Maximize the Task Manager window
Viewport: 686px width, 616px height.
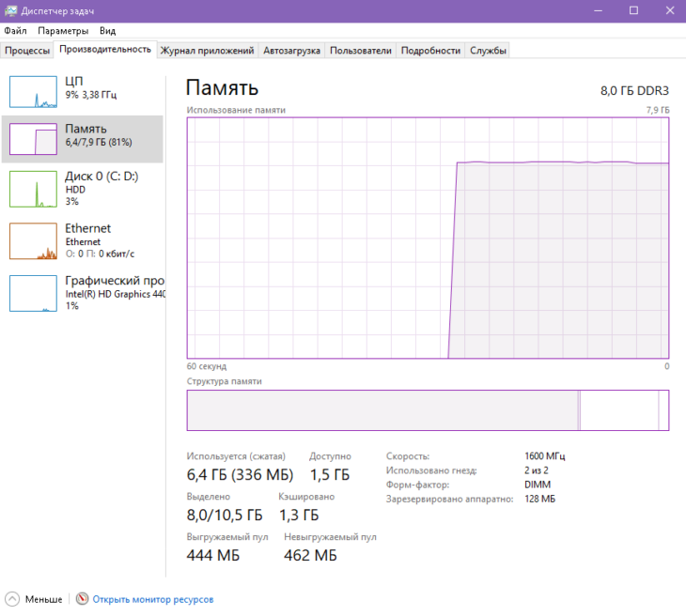point(633,10)
